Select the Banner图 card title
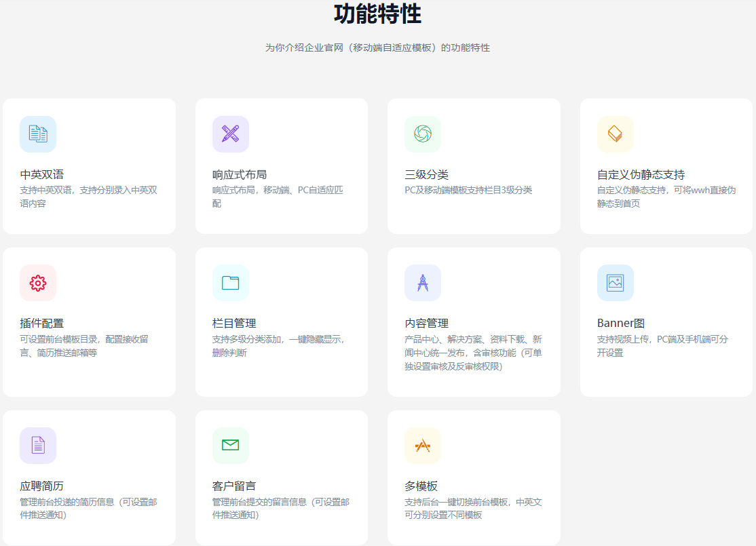 point(620,324)
